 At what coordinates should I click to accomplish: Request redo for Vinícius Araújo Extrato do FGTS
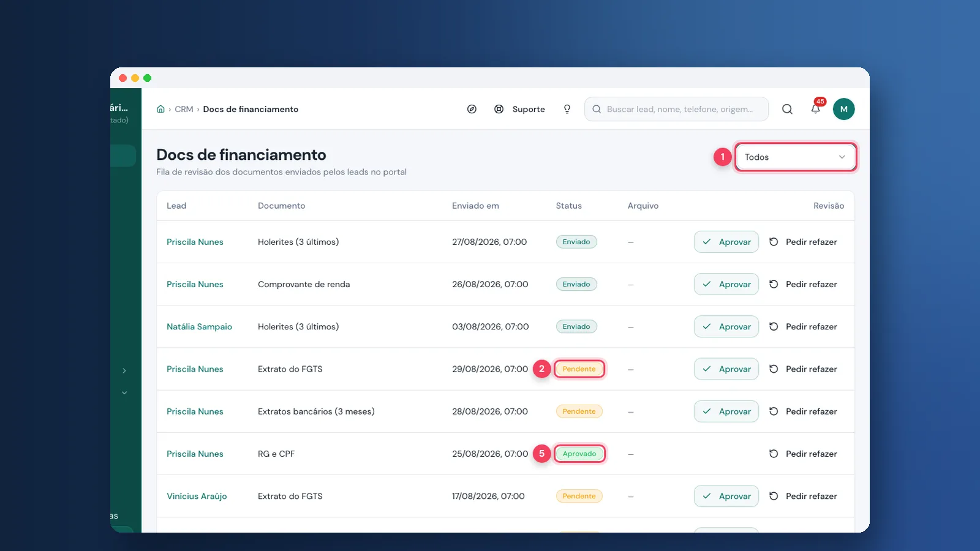803,496
